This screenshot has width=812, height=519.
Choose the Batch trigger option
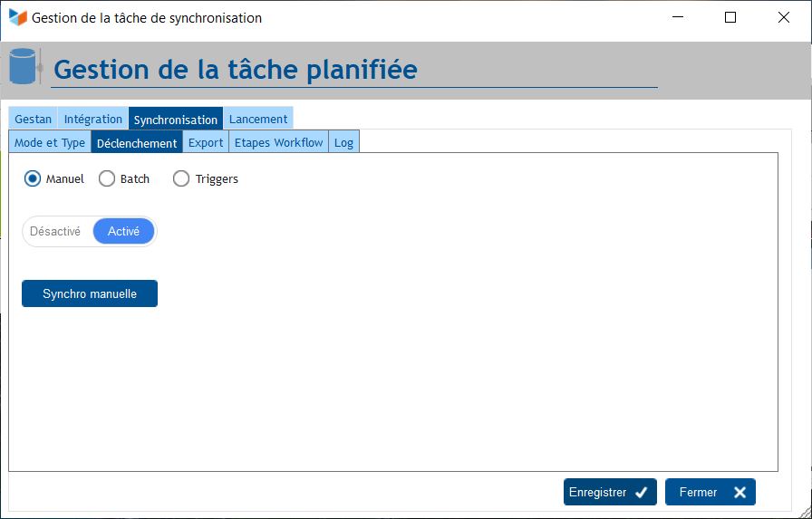pos(106,179)
